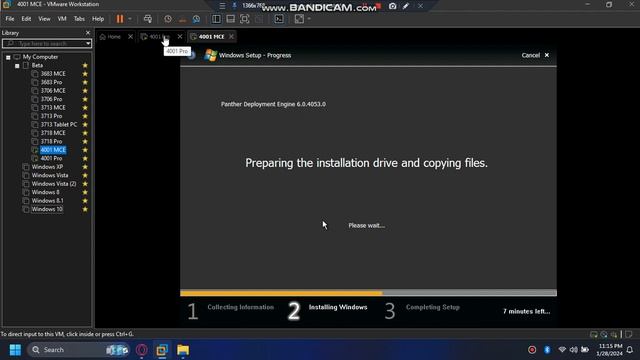Open the VM menu

coord(62,19)
